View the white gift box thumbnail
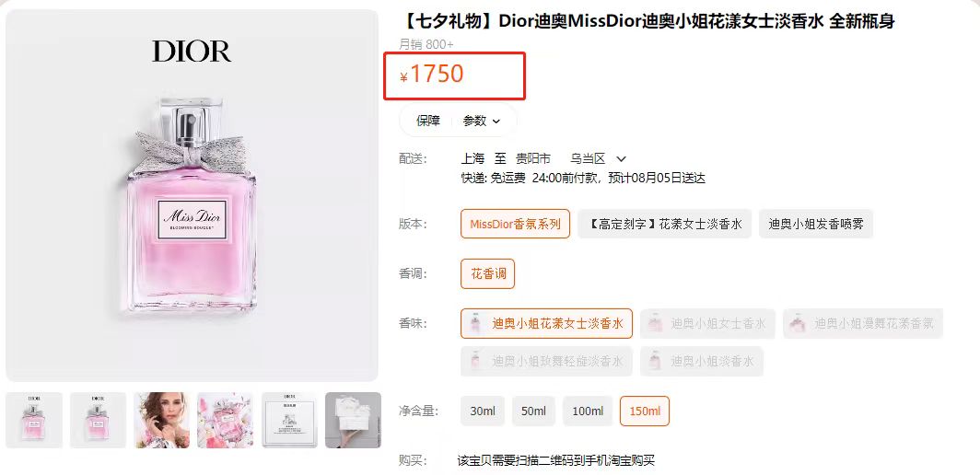 tap(353, 420)
